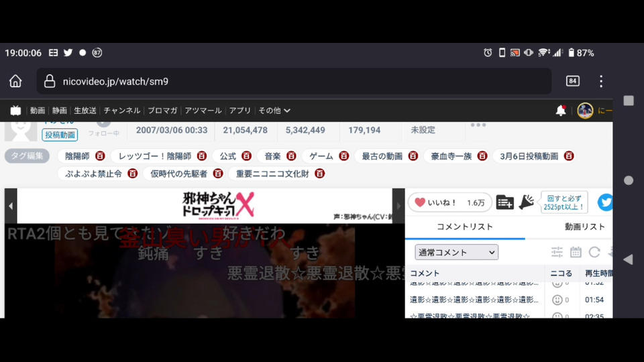Click the 回すと必ず2525pt以上 promo button
644x362 pixels.
tap(564, 202)
